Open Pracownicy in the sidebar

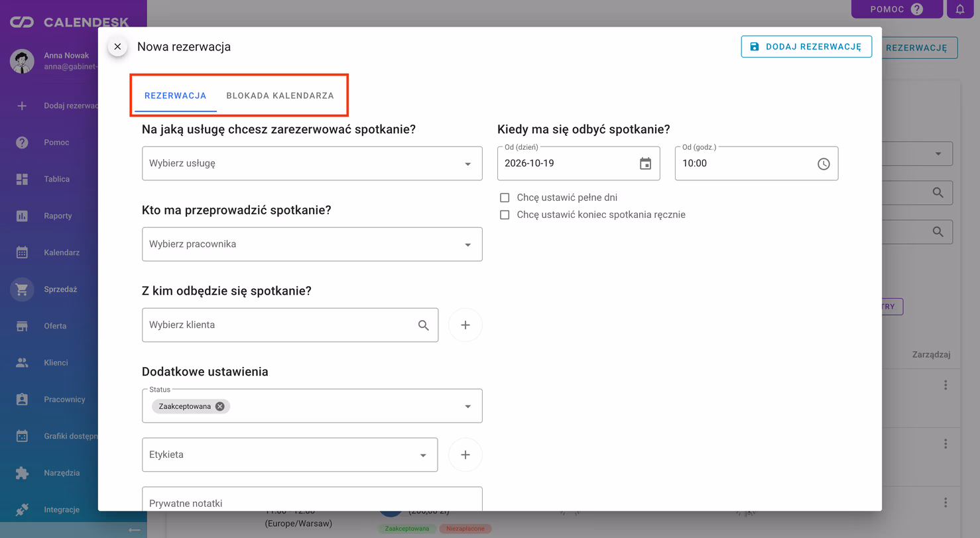pos(49,400)
